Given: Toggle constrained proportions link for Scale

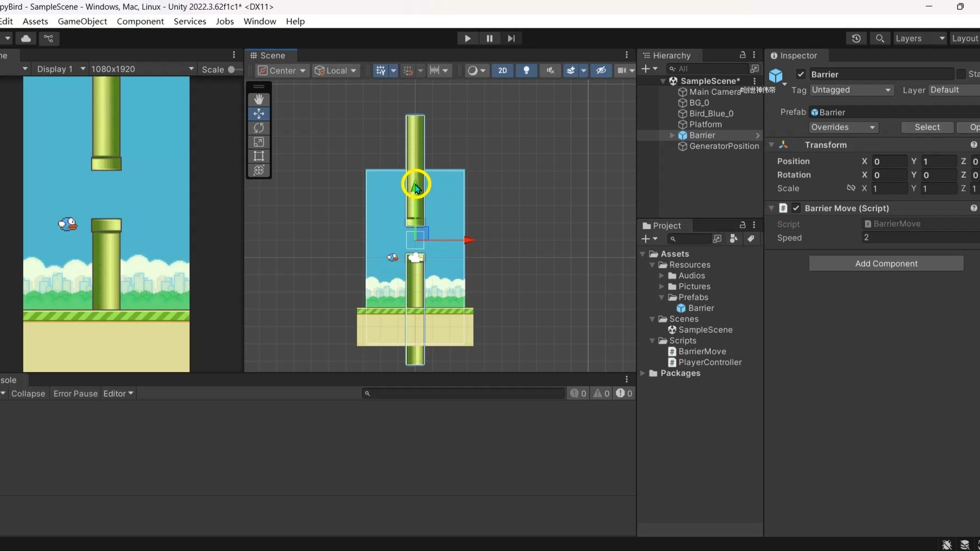Looking at the screenshot, I should (x=851, y=188).
